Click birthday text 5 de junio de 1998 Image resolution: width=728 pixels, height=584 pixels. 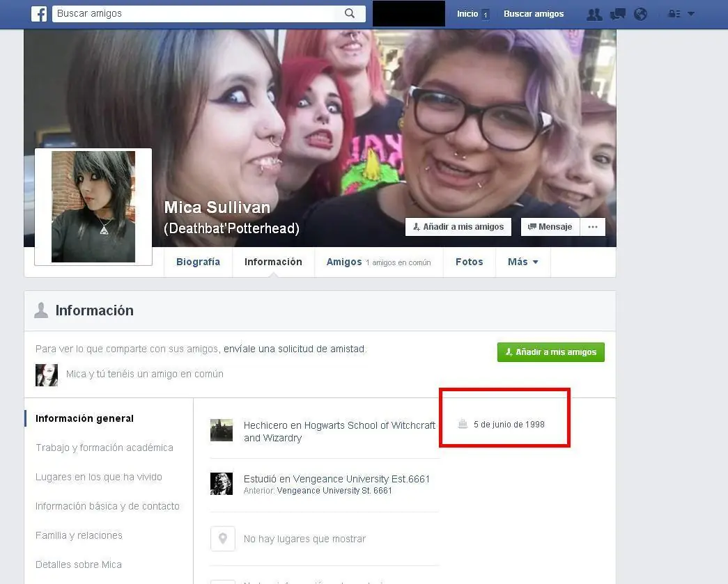click(x=509, y=425)
